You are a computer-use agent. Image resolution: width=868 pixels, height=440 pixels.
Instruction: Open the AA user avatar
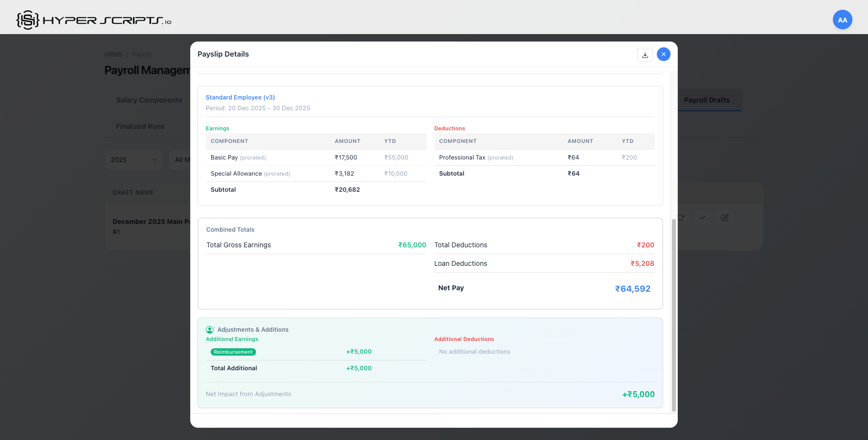click(x=842, y=20)
